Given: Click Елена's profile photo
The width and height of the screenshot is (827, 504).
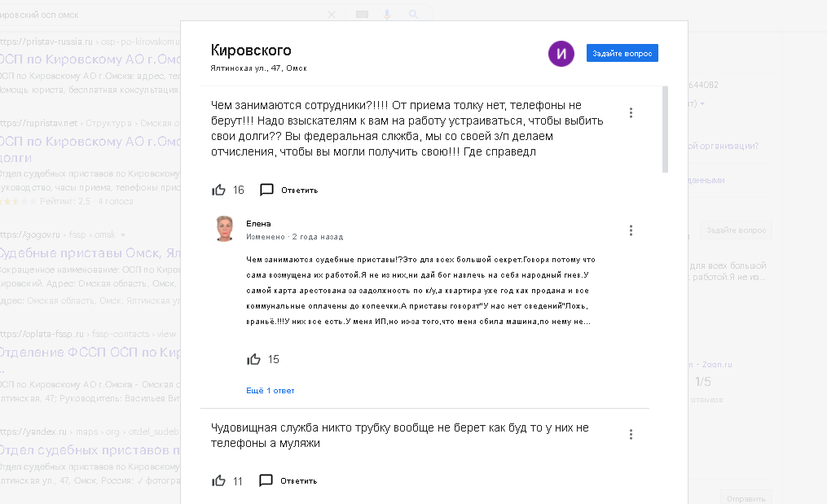Looking at the screenshot, I should point(225,228).
